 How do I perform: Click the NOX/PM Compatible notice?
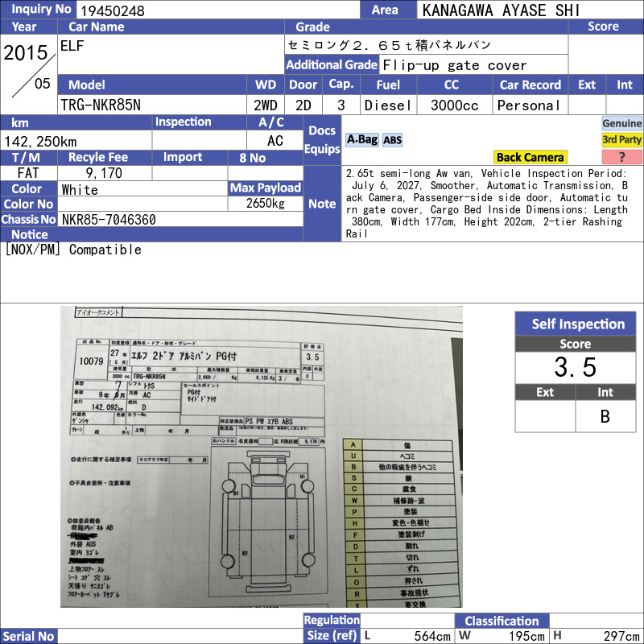tap(73, 250)
